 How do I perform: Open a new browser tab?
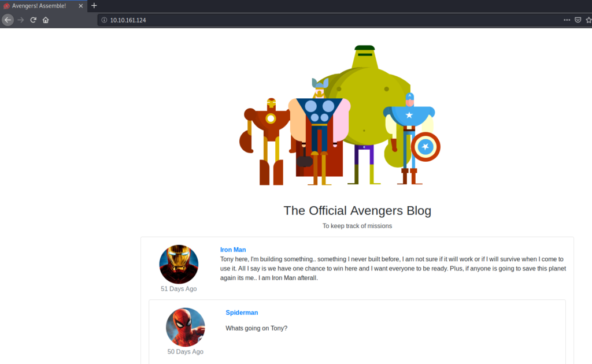94,6
